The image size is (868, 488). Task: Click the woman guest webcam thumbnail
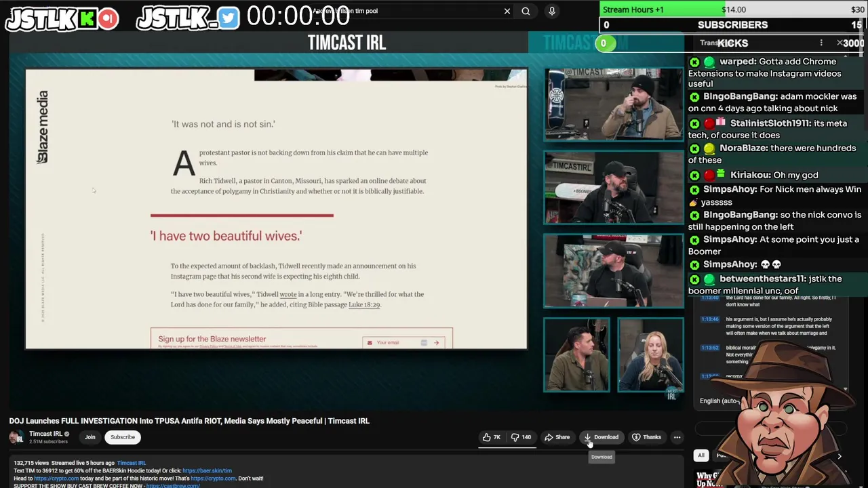point(651,354)
